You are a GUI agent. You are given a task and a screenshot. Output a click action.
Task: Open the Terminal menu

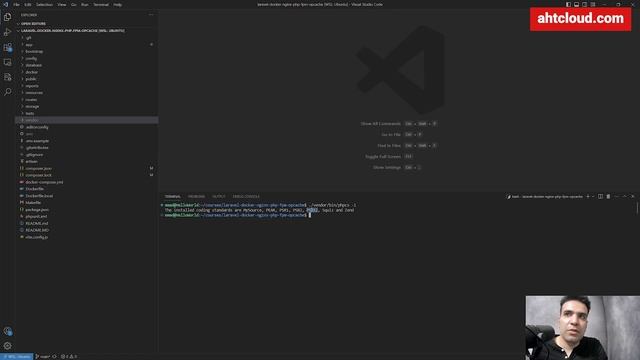(x=101, y=4)
